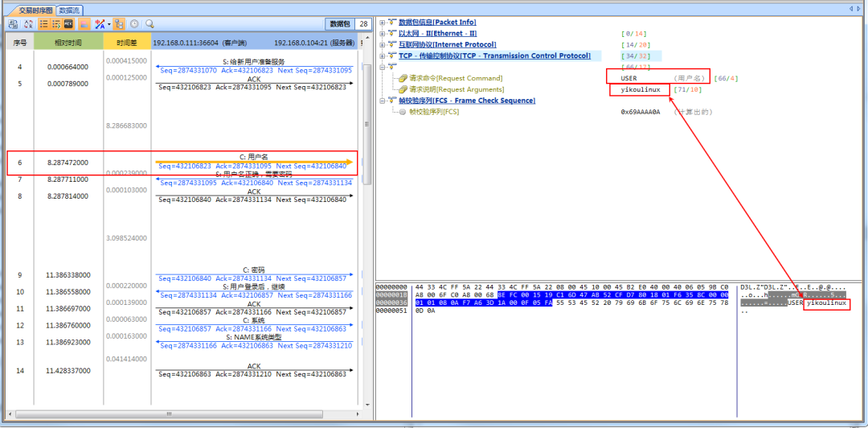Select row 12 message C: 系统

click(254, 320)
